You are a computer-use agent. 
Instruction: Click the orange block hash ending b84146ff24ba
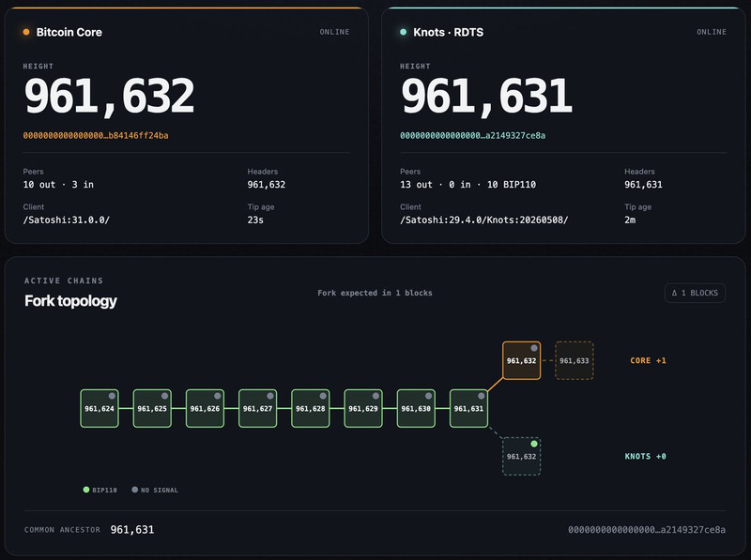pyautogui.click(x=96, y=135)
